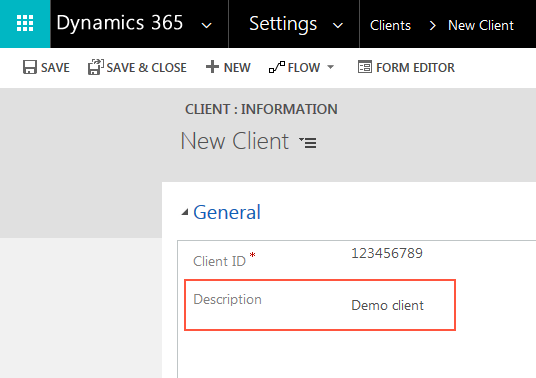
Task: Click the Client ID field value 123456789
Action: pyautogui.click(x=387, y=253)
